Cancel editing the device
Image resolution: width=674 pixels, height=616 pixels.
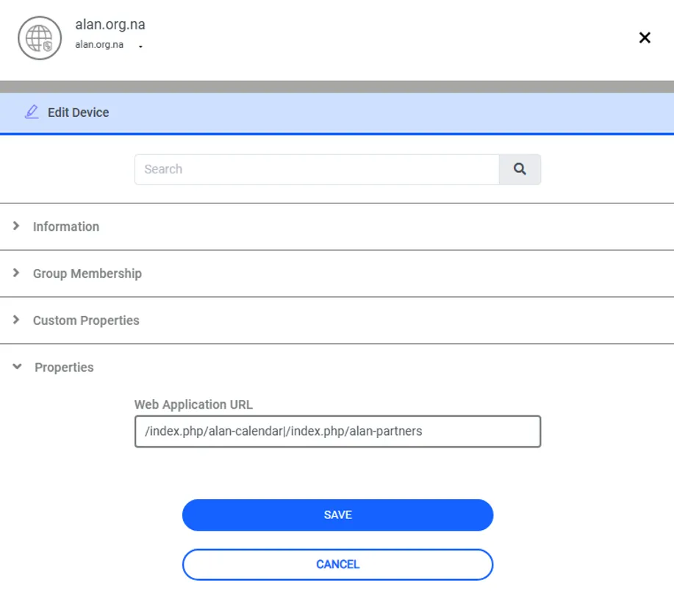point(337,565)
